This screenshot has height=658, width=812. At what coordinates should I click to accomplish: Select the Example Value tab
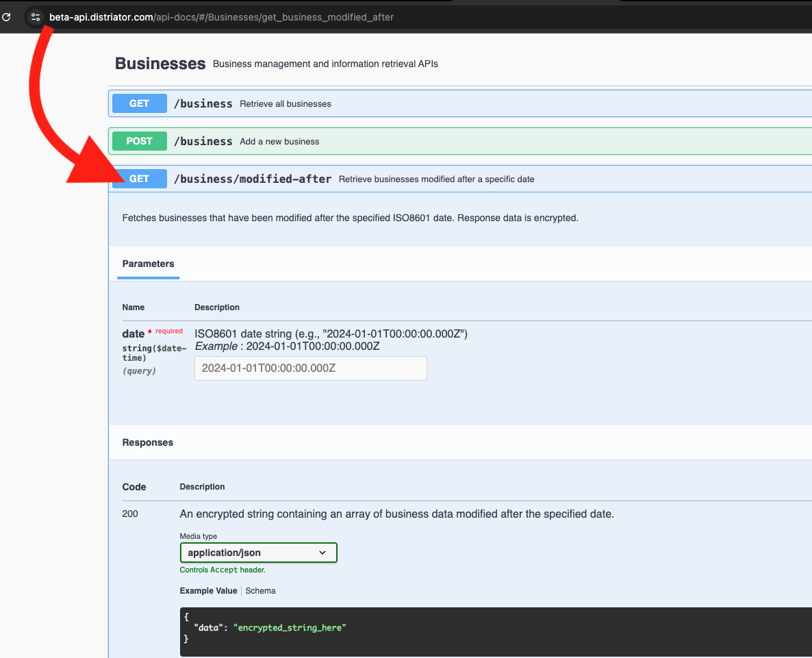208,591
